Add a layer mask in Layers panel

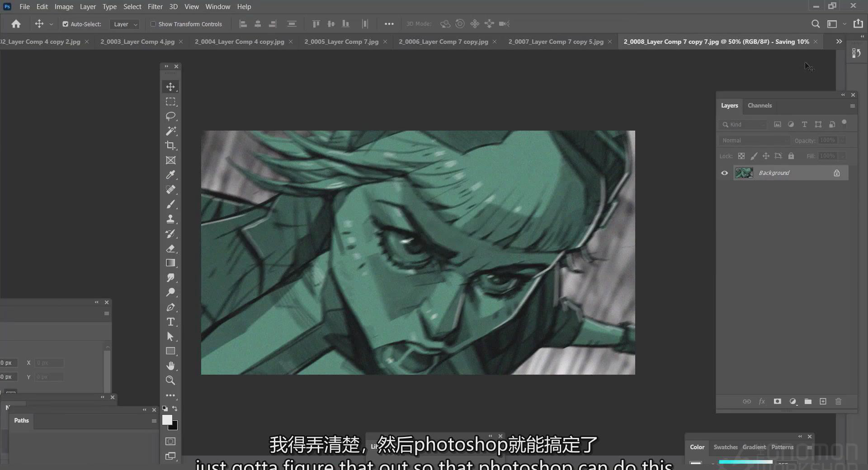(777, 401)
